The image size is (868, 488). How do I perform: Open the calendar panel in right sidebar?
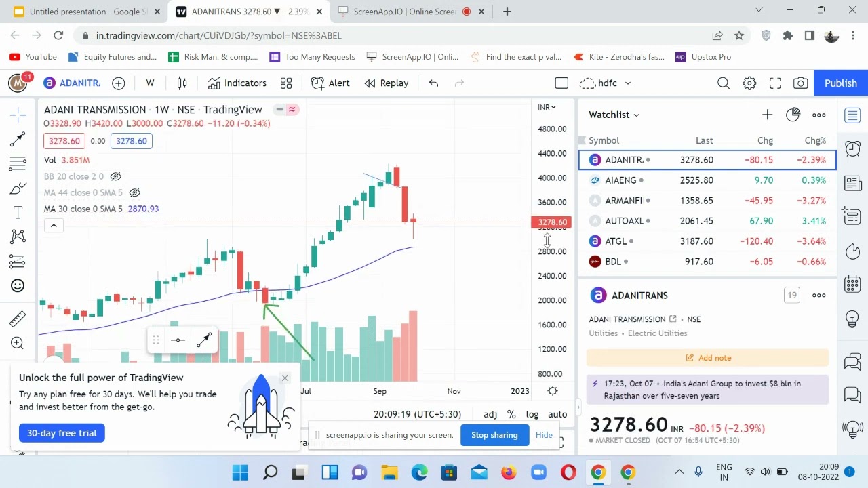pyautogui.click(x=852, y=284)
